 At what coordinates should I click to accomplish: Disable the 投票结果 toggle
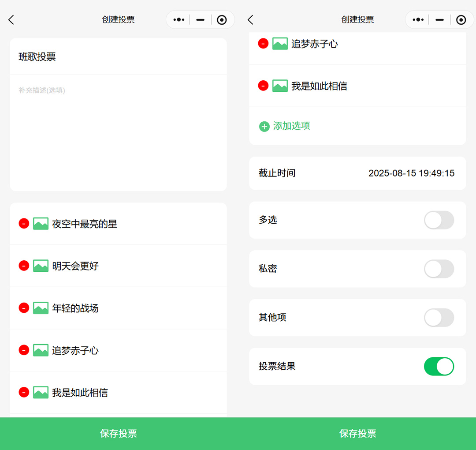tap(439, 366)
